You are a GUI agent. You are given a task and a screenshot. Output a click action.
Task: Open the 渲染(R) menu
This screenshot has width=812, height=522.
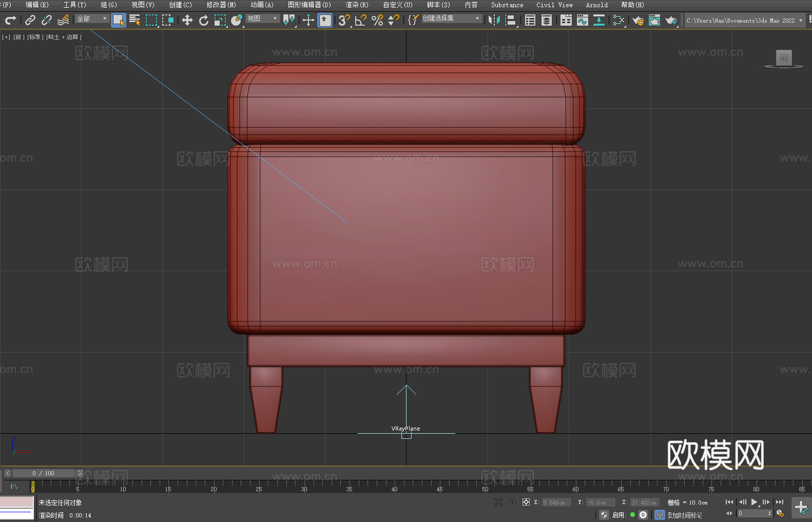(357, 5)
